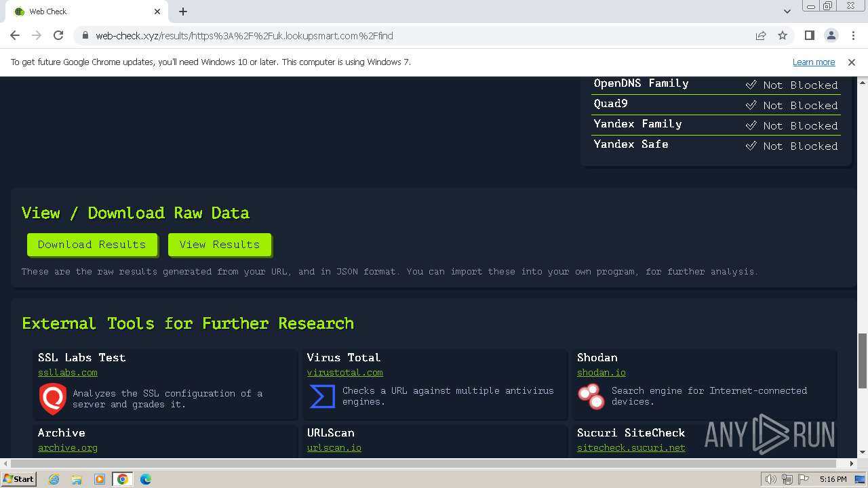The width and height of the screenshot is (868, 488).
Task: View site information via the lock icon
Action: (x=85, y=35)
